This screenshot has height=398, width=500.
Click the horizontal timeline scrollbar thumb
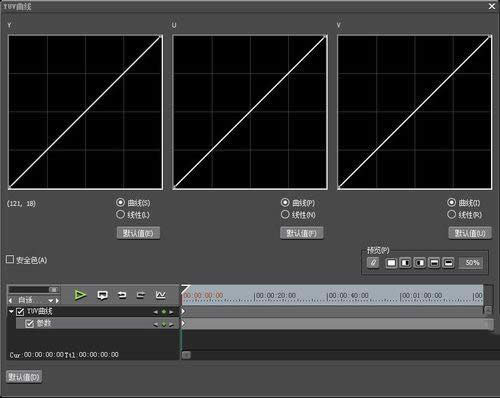click(186, 355)
